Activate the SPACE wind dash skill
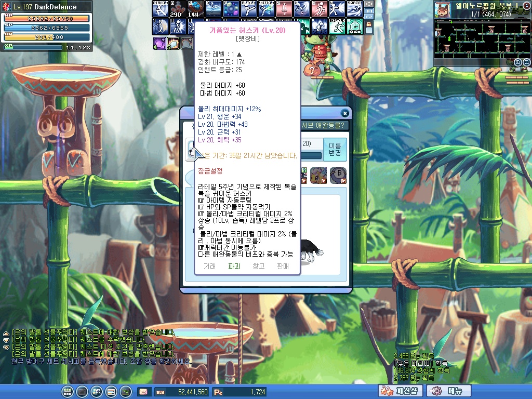The width and height of the screenshot is (532, 399). coord(354,9)
